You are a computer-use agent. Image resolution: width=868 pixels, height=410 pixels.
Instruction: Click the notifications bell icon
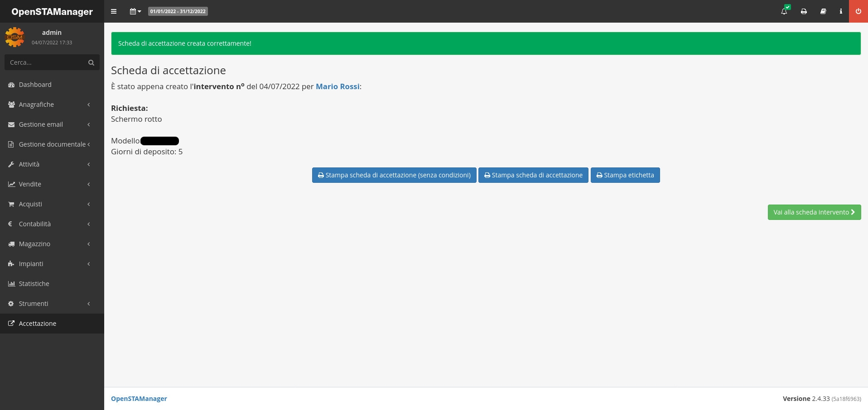[784, 11]
